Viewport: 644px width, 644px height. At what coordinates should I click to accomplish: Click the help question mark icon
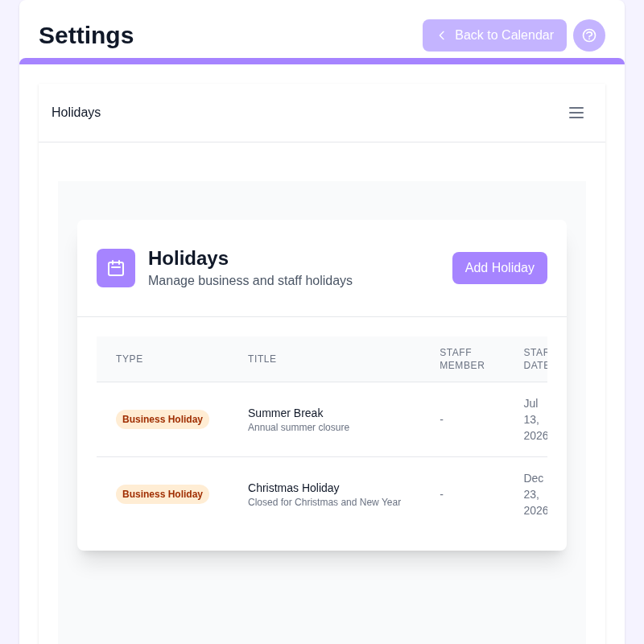(589, 35)
